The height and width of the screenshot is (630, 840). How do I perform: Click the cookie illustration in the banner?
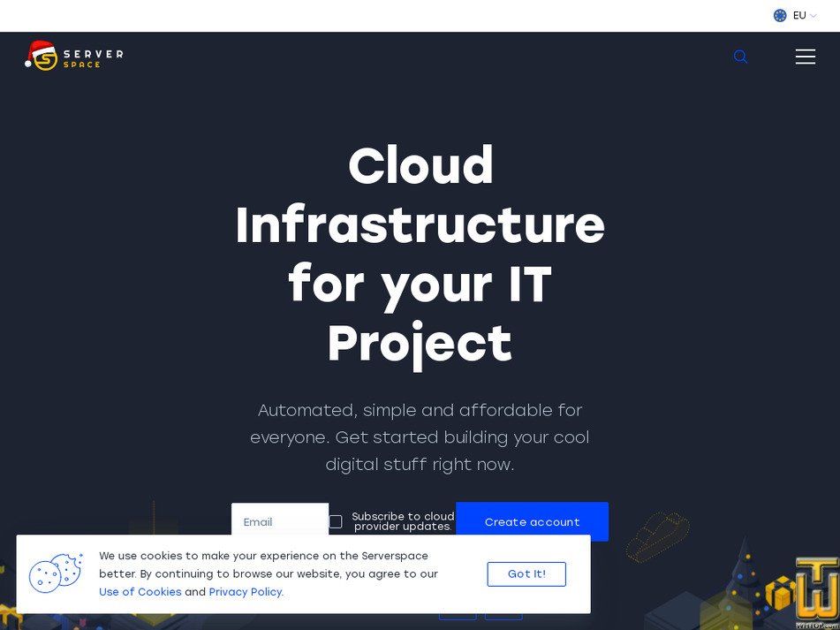pos(56,573)
